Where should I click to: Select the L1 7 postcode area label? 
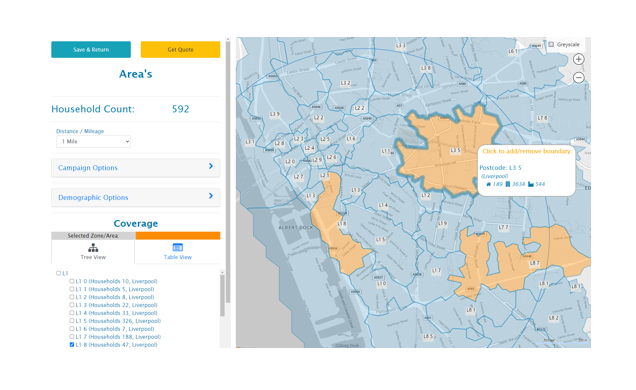[436, 270]
